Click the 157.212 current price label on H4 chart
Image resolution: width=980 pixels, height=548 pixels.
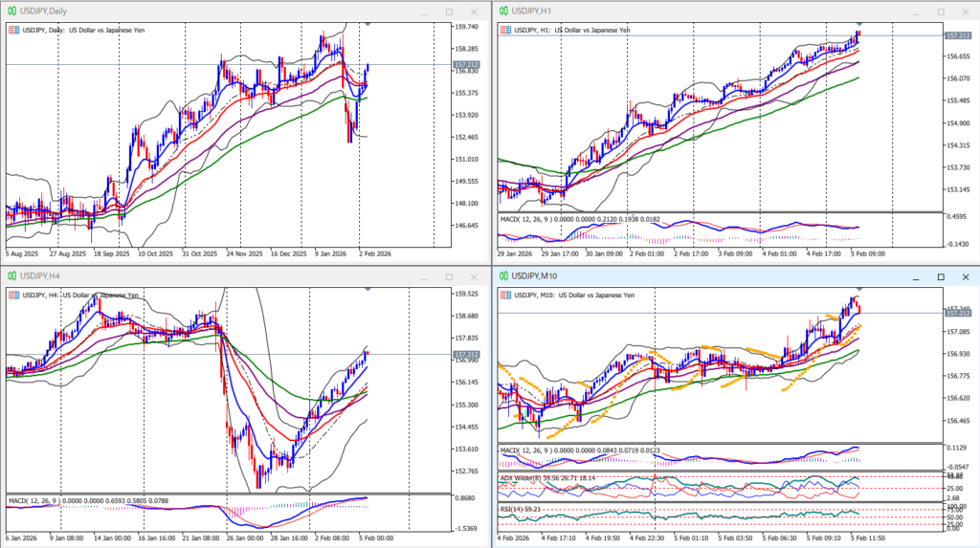[468, 355]
